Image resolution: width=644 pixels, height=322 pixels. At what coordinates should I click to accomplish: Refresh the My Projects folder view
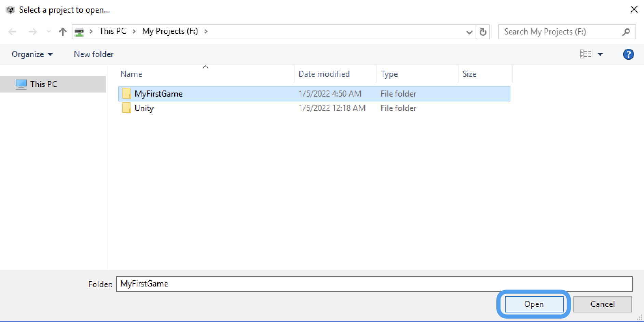pyautogui.click(x=483, y=32)
